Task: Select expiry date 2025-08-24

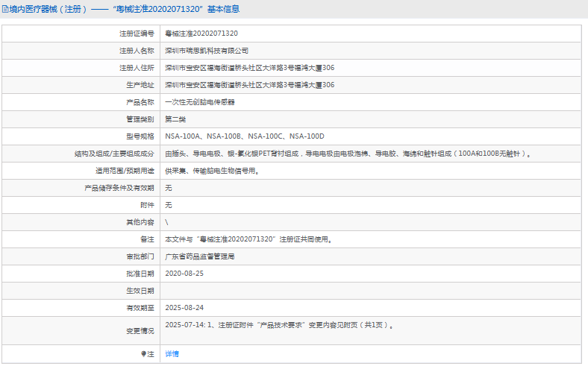Action: [x=184, y=308]
